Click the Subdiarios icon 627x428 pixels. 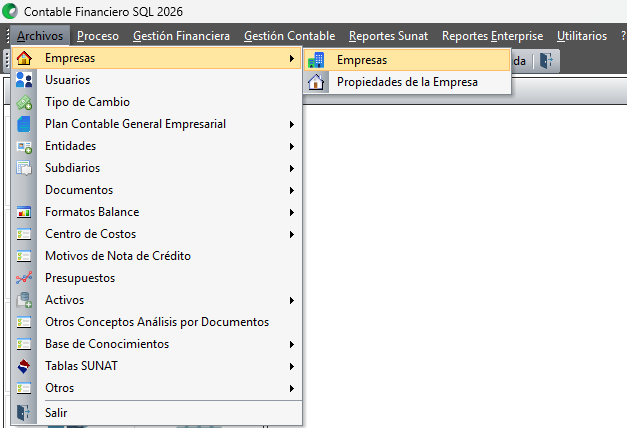[x=24, y=168]
